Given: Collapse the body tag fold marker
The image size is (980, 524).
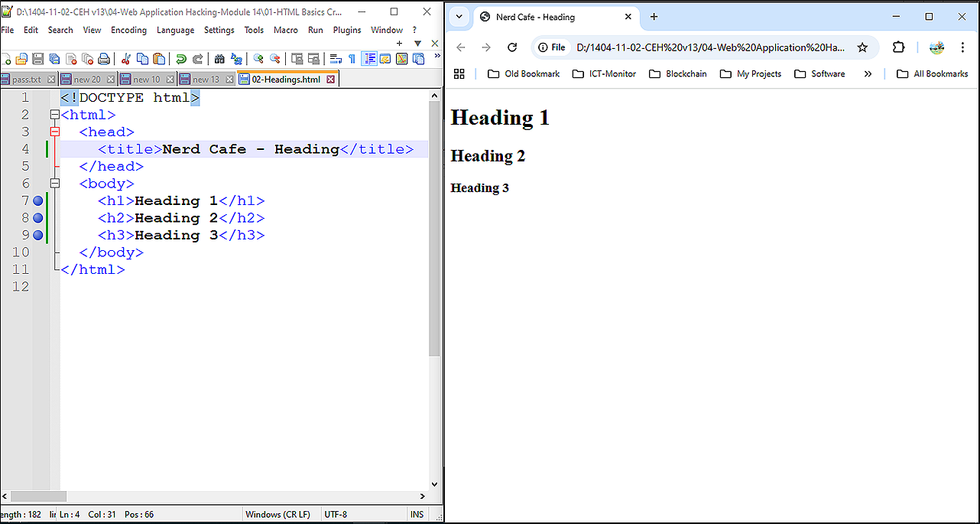Looking at the screenshot, I should click(54, 184).
